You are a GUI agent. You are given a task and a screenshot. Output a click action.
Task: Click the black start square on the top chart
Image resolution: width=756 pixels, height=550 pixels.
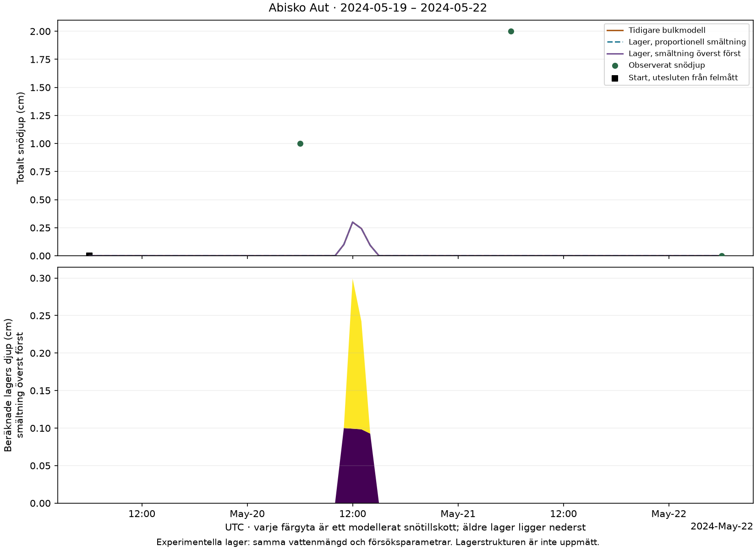(x=89, y=255)
